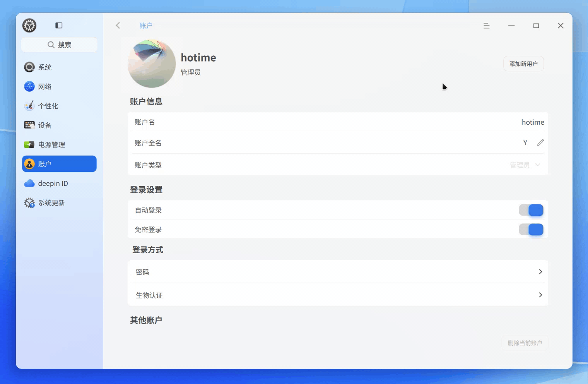Image resolution: width=588 pixels, height=384 pixels.
Task: Maximize the Control Center window
Action: pyautogui.click(x=536, y=26)
